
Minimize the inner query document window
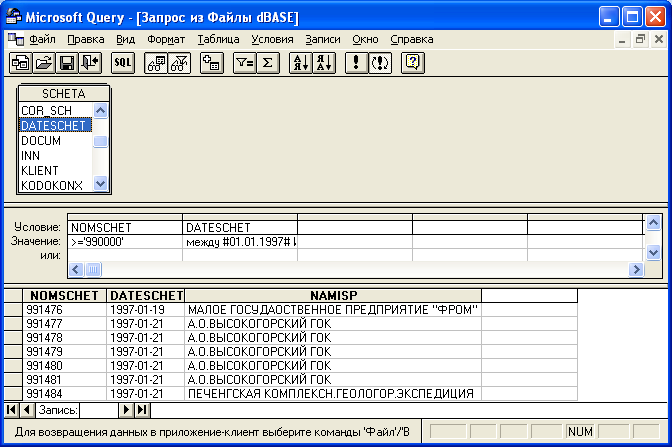(622, 39)
